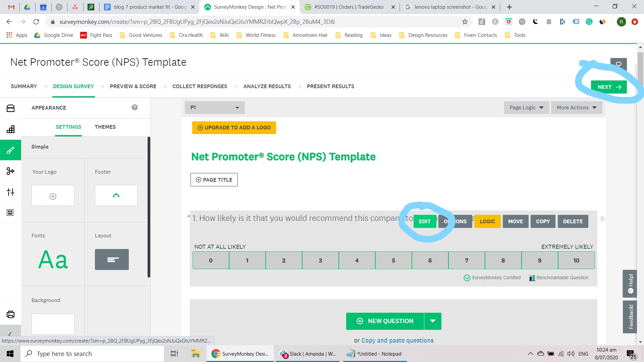
Task: Expand the Page Logic dropdown
Action: point(526,108)
